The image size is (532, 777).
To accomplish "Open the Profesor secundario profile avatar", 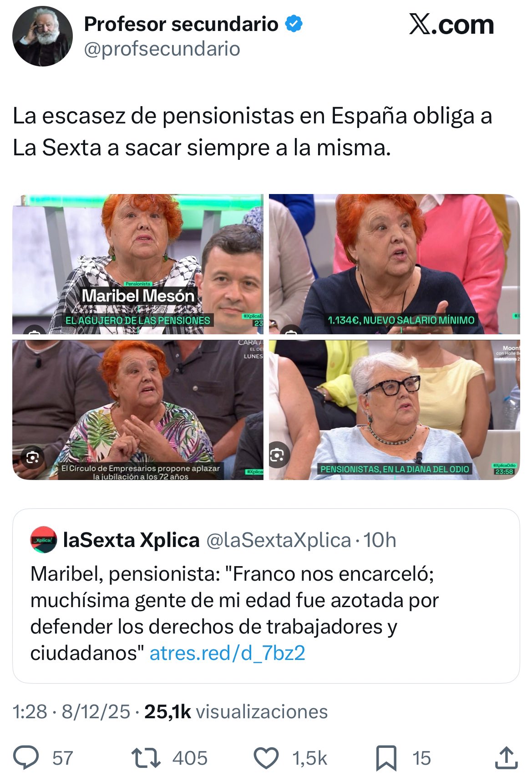I will tap(42, 36).
